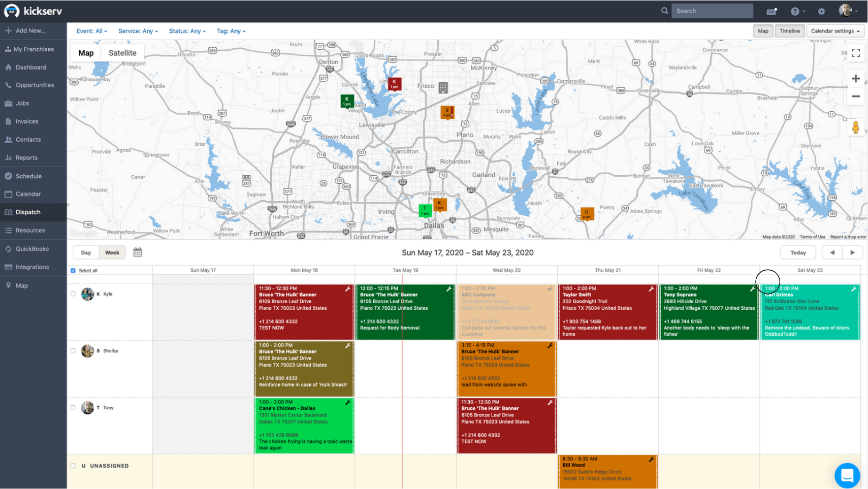Open Calendar settings dropdown
The width and height of the screenshot is (868, 489).
click(835, 31)
